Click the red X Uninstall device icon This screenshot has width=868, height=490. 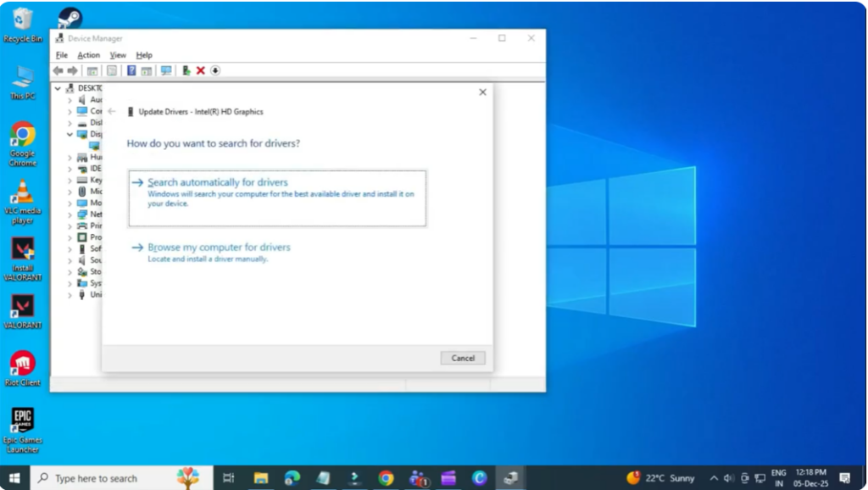click(x=201, y=70)
